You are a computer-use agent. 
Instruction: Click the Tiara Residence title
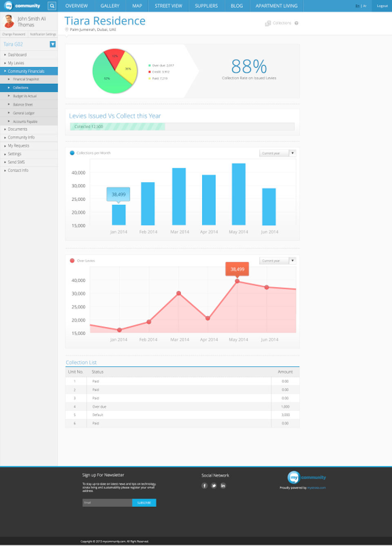[105, 21]
